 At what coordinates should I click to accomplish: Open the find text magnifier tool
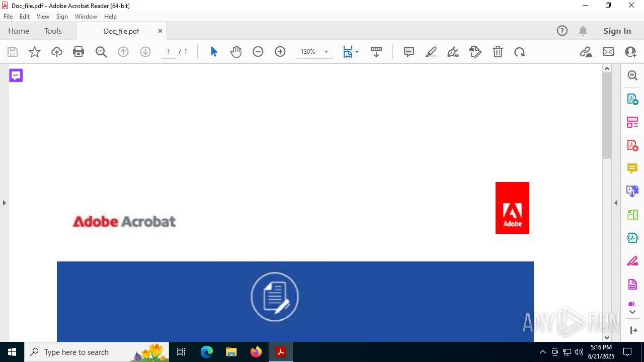[x=101, y=52]
